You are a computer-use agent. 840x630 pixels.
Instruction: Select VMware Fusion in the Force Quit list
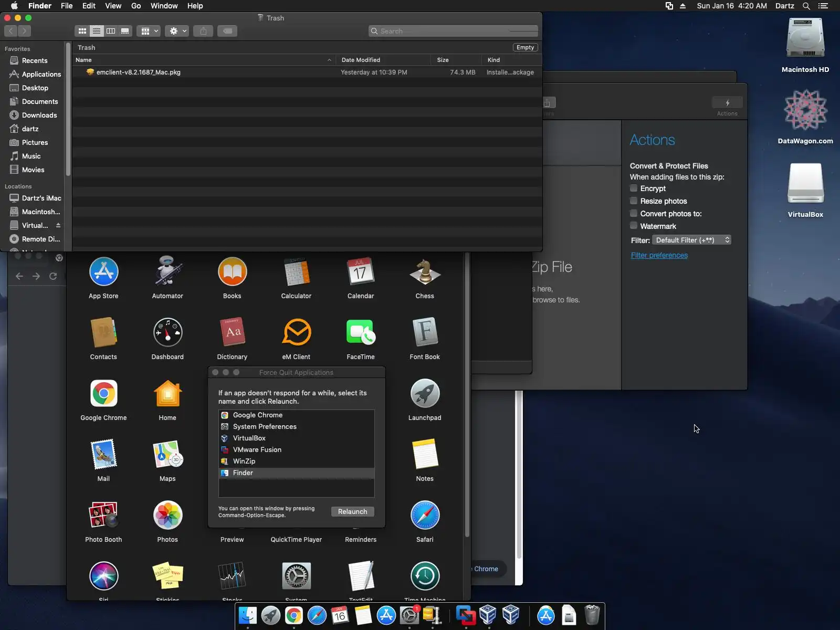click(x=297, y=449)
